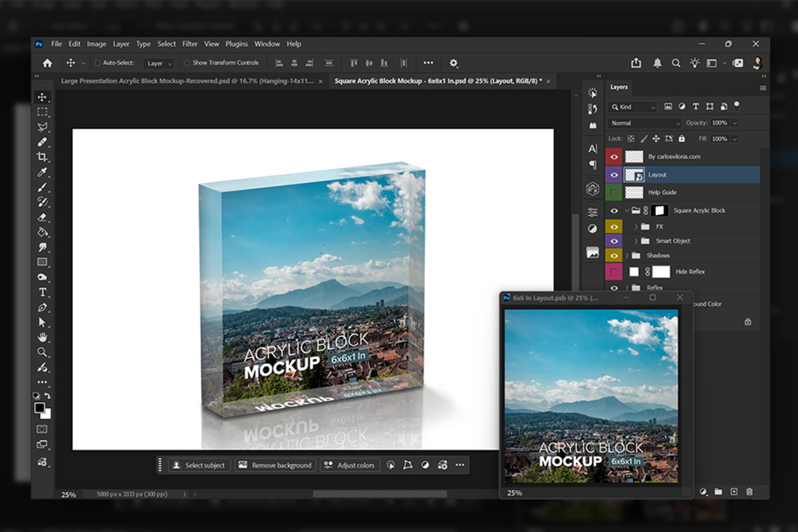Screen dimensions: 798x532
Task: Select the Eraser tool
Action: [43, 217]
